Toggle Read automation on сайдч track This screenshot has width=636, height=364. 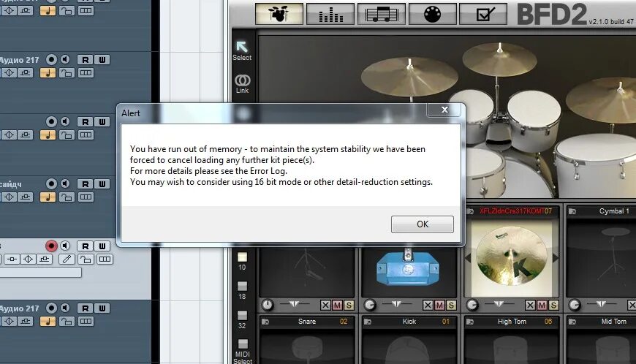tap(86, 184)
